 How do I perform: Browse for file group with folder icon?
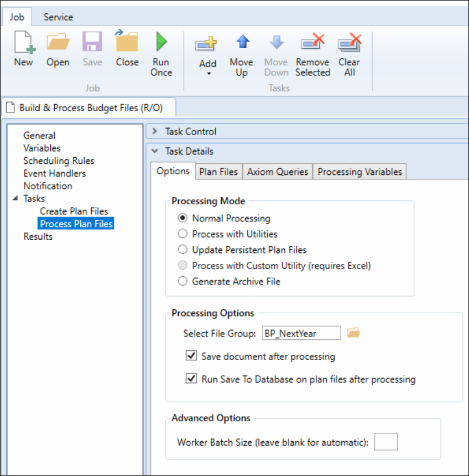(353, 333)
